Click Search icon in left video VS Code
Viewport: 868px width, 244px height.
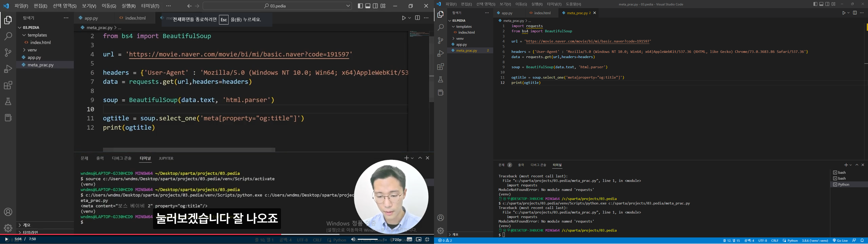tap(8, 36)
